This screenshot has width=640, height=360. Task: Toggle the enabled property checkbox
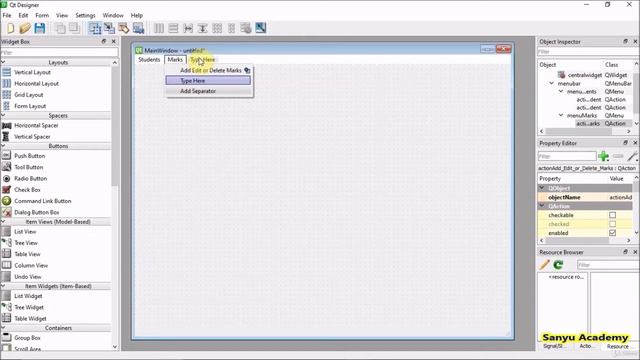coord(612,233)
